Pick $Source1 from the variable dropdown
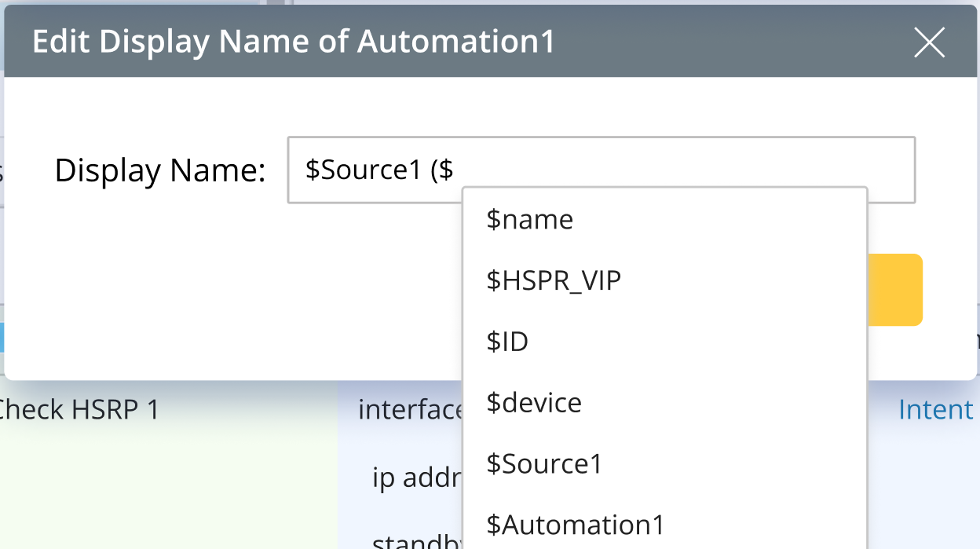 click(543, 464)
